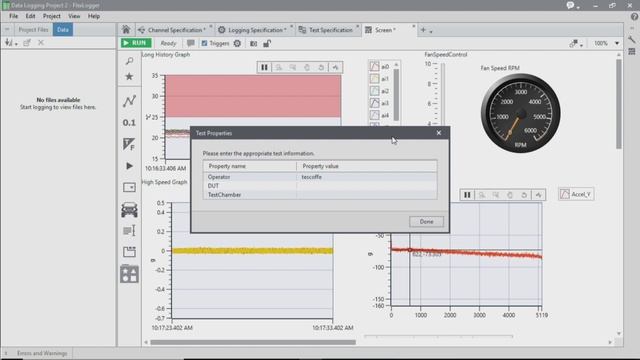Toggle ai1 plot visibility in legend

click(374, 78)
